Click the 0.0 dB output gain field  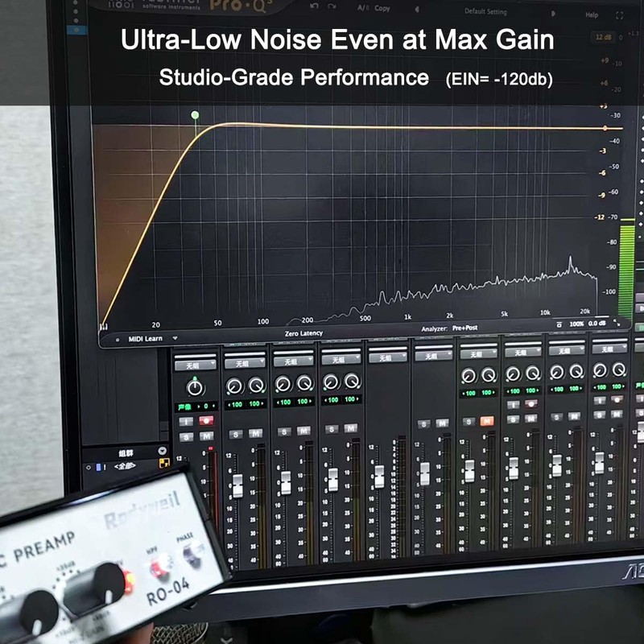coord(597,324)
